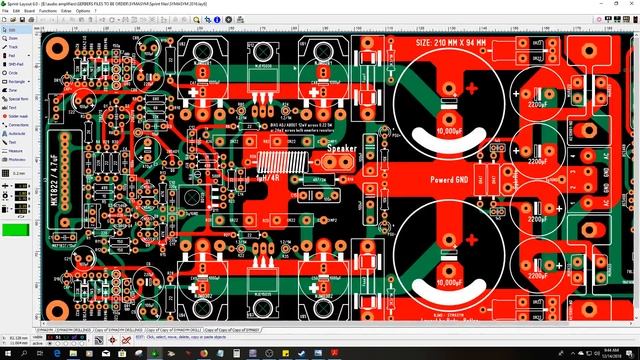Select the Pad tool
This screenshot has height=360, width=640.
(x=12, y=56)
